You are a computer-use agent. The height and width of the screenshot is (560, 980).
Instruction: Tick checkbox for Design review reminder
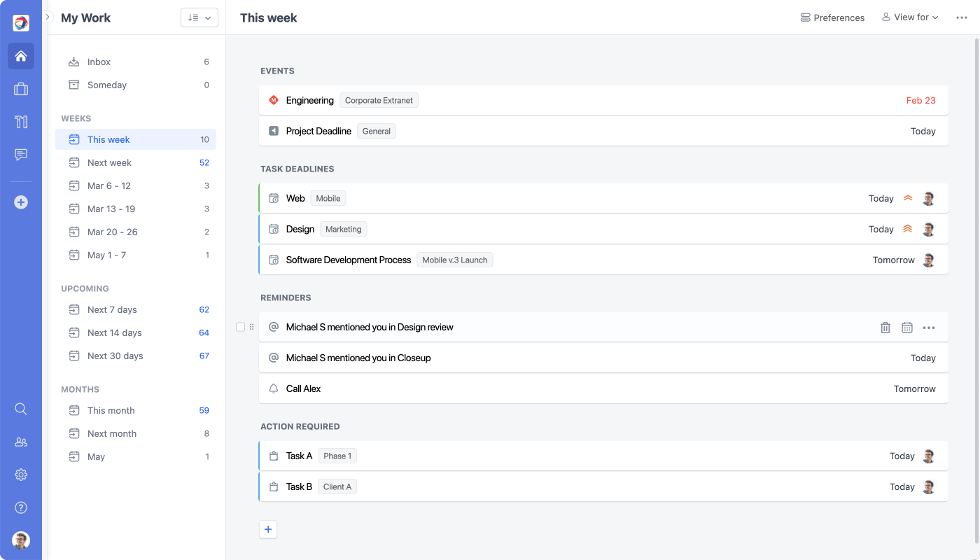tap(241, 327)
